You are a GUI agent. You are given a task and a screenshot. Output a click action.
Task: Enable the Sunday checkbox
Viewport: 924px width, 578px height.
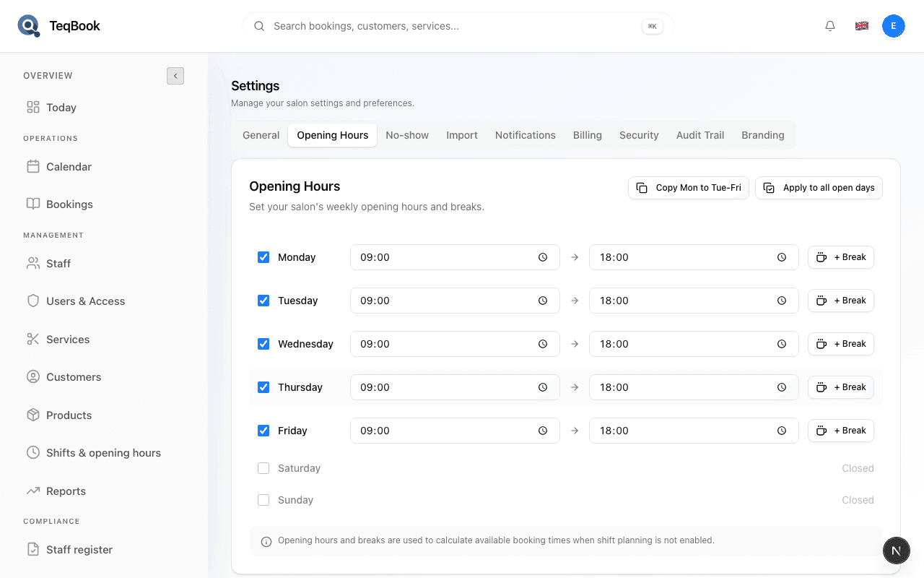pos(263,500)
